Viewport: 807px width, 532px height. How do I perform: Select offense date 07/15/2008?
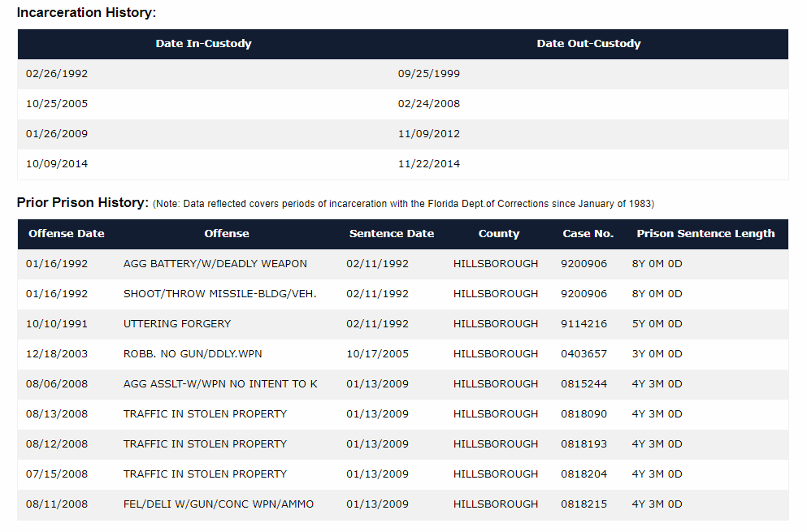(57, 474)
